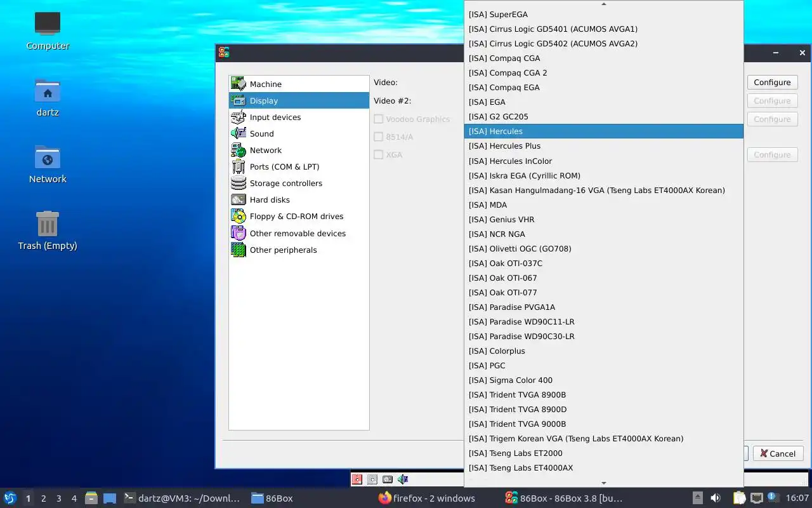
Task: Click the speaker icon in 86Box status bar
Action: 403,479
